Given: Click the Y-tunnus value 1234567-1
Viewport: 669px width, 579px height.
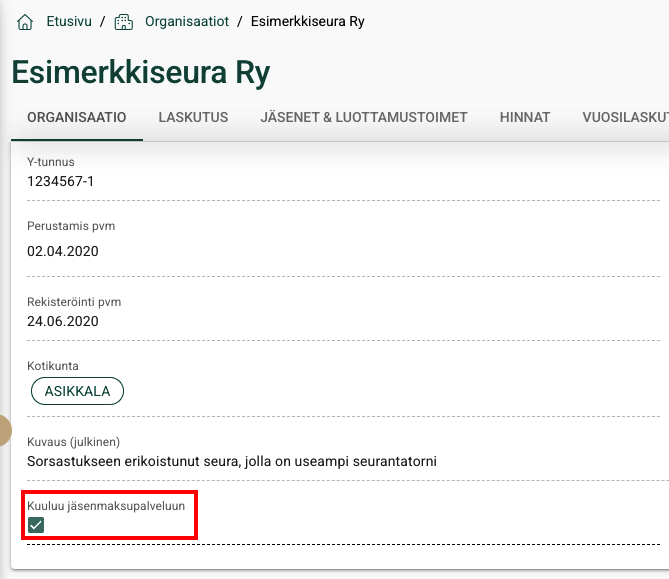Looking at the screenshot, I should pos(61,181).
